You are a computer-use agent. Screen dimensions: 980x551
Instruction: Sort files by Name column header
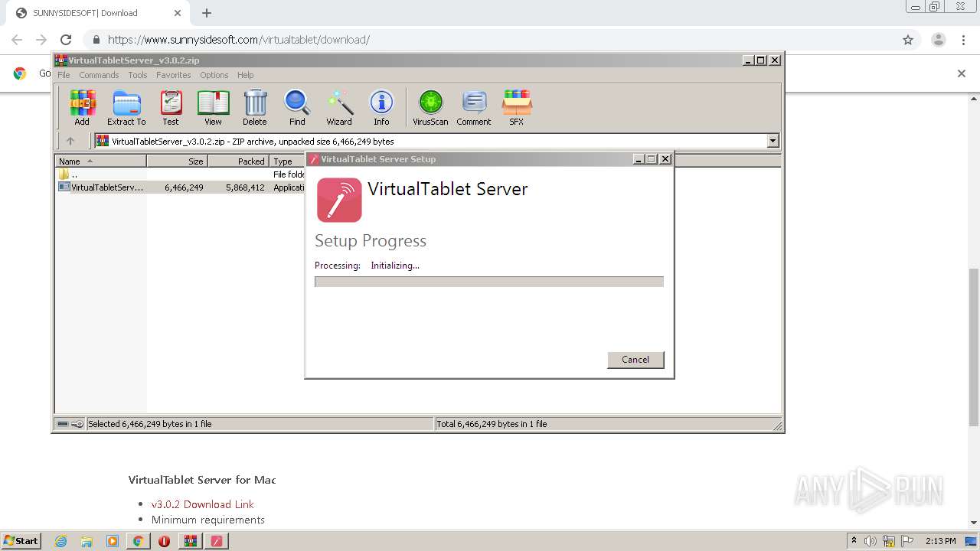100,161
